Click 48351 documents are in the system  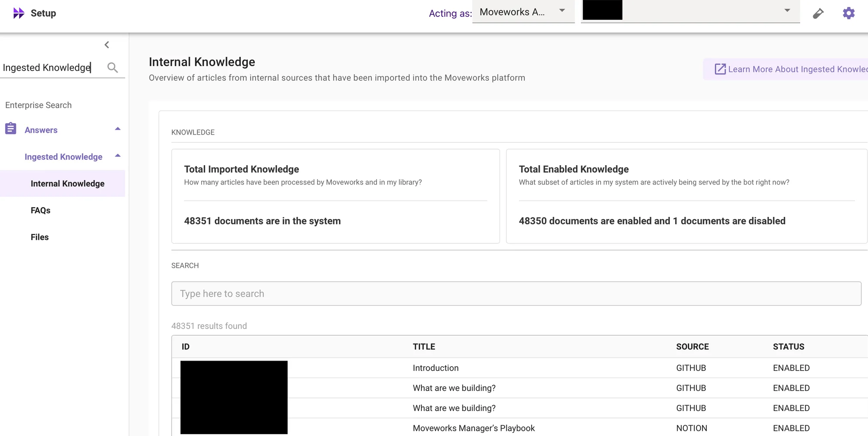point(262,221)
